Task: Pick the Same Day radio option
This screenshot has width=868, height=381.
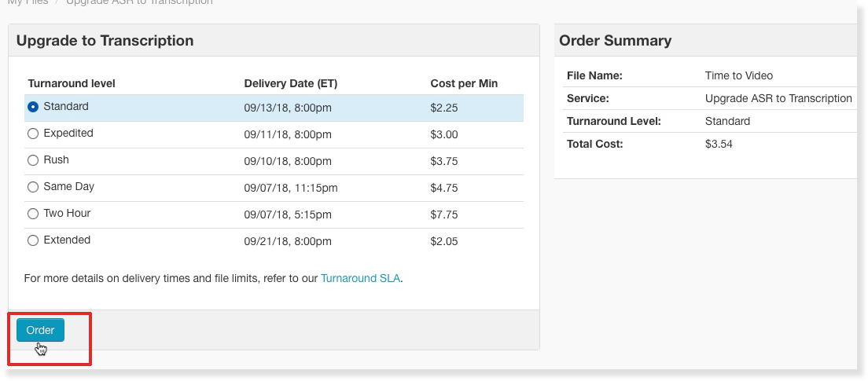Action: coord(33,187)
